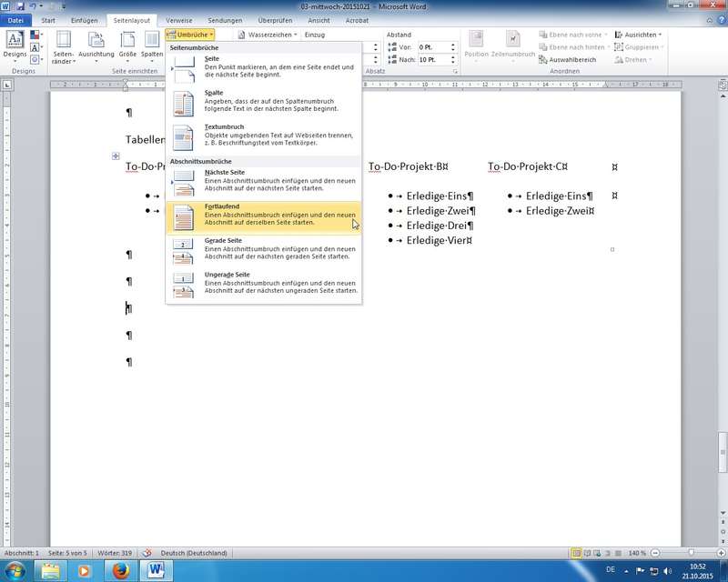Edit the Abstand Vor spacing field

pyautogui.click(x=433, y=47)
